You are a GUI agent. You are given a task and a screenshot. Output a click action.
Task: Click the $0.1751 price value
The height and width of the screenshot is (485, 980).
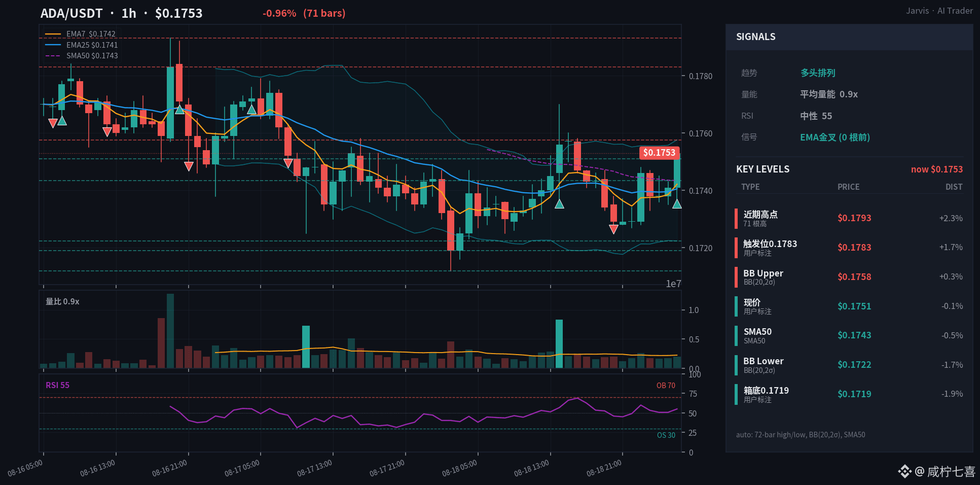854,306
